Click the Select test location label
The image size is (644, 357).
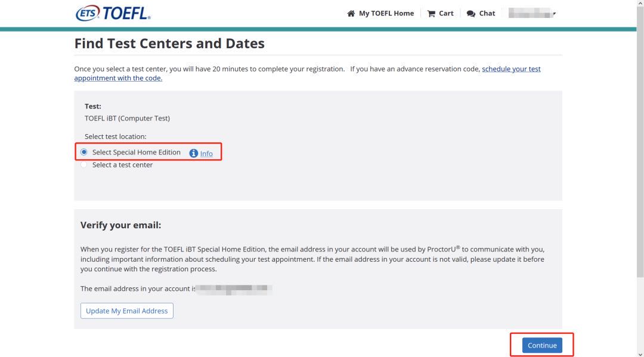pyautogui.click(x=116, y=136)
